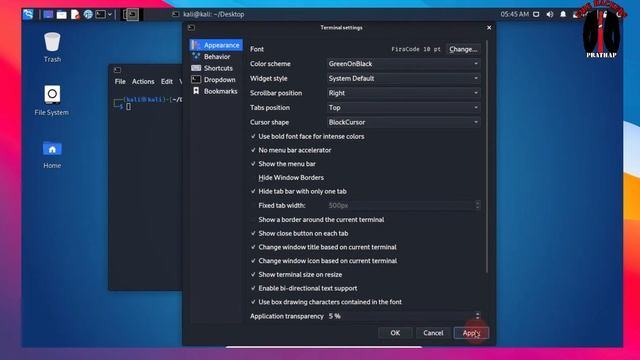Toggle Show close button on each tab

click(299, 233)
